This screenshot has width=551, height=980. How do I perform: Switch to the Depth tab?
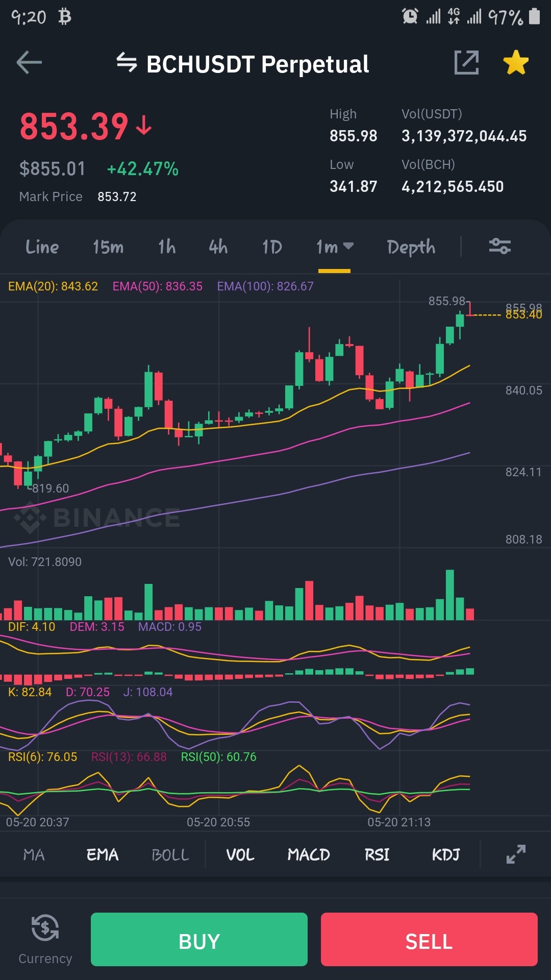(411, 248)
